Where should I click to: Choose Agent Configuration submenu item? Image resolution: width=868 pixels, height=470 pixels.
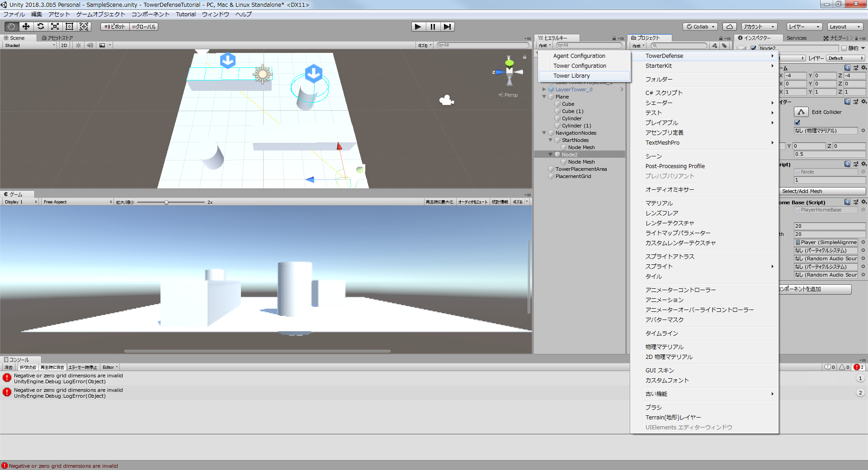(x=584, y=56)
